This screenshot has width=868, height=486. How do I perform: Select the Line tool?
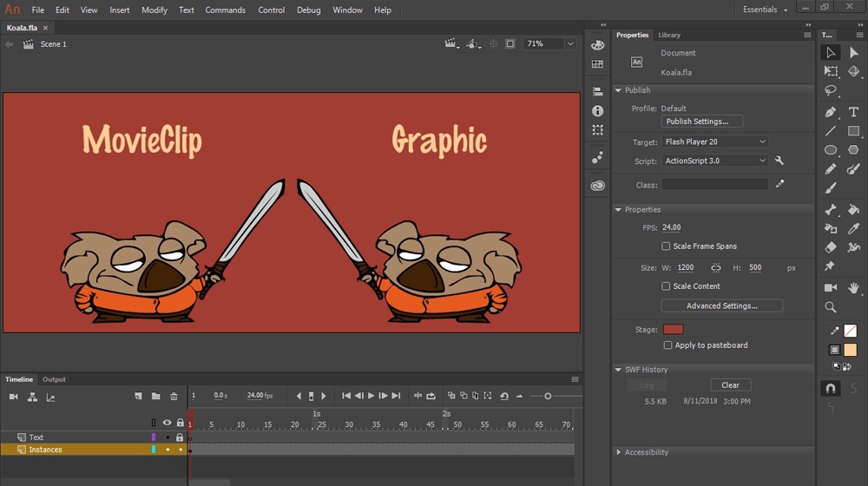point(831,131)
